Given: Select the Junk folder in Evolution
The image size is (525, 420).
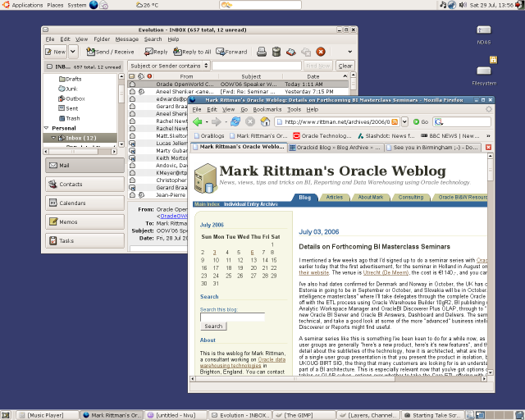Looking at the screenshot, I should [68, 89].
